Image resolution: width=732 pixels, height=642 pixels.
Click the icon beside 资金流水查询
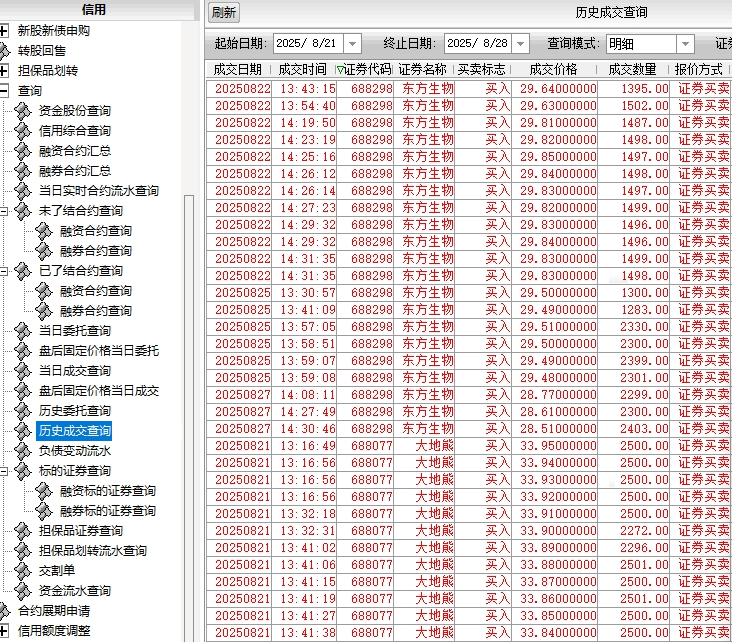click(x=22, y=591)
